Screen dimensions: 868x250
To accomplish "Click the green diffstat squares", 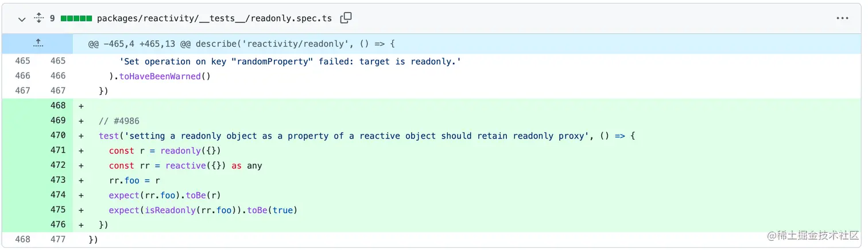I will coord(76,18).
